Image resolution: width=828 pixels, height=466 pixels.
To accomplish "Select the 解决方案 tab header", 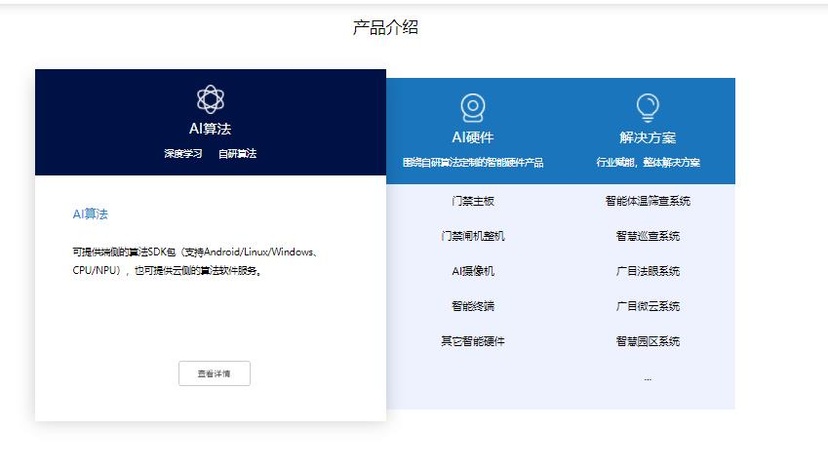I will click(648, 131).
